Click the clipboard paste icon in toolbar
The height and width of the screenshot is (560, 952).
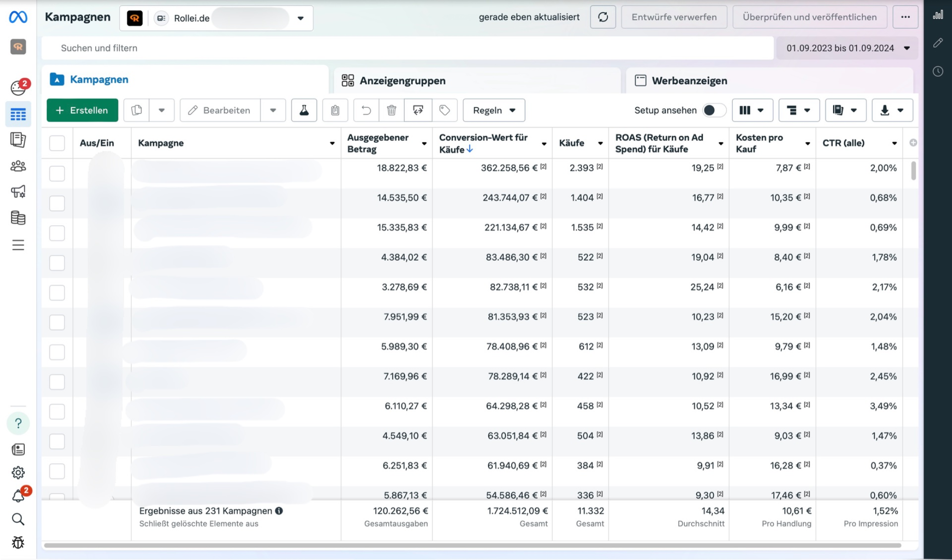point(335,110)
